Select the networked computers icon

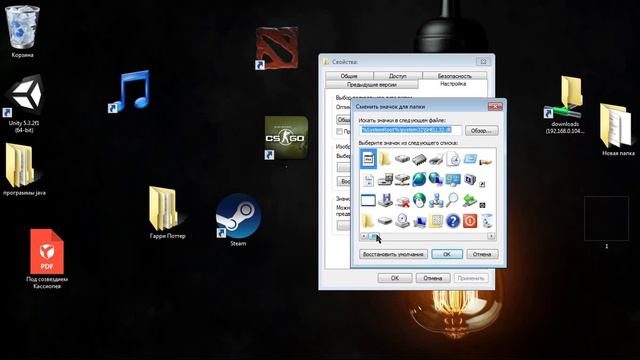pyautogui.click(x=436, y=200)
